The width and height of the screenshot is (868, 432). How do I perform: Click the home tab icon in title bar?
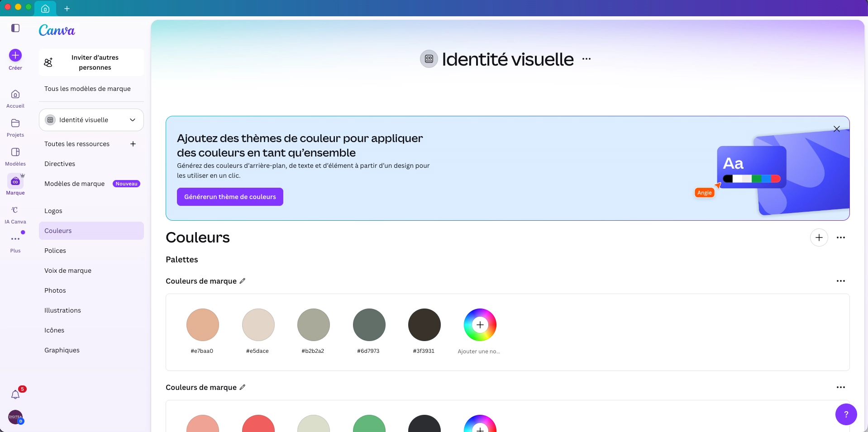pyautogui.click(x=45, y=9)
